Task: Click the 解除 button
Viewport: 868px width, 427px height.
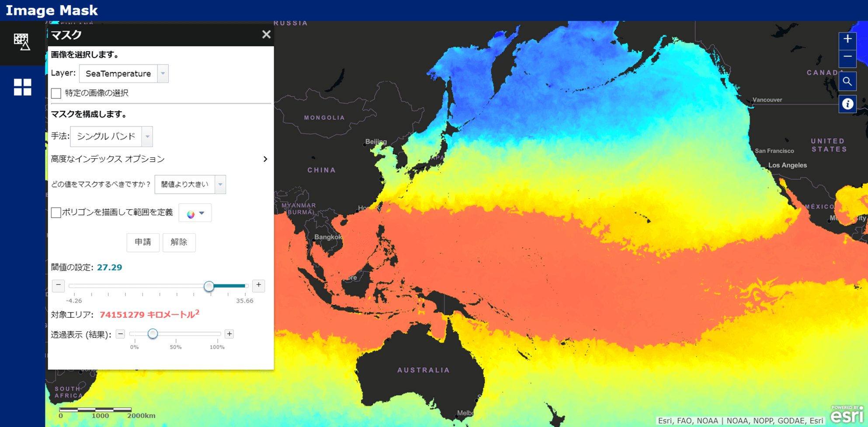Action: tap(179, 242)
